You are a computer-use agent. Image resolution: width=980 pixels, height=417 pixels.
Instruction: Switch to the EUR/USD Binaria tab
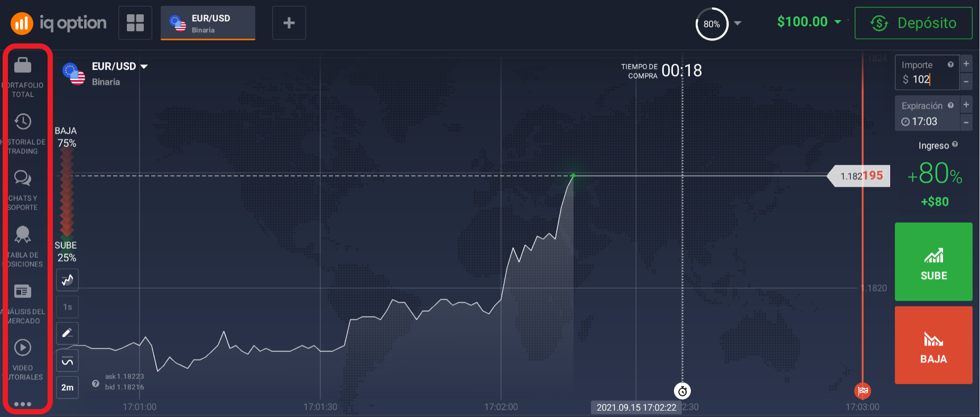pos(208,23)
